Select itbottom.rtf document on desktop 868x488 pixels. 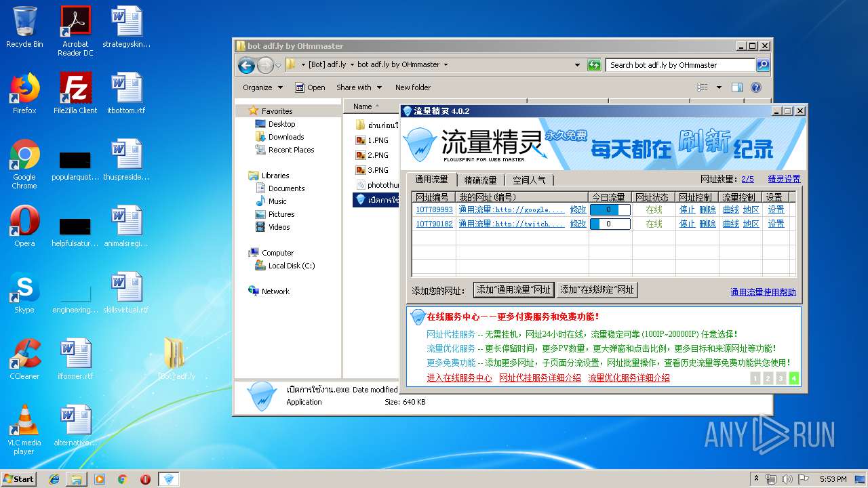click(x=126, y=93)
